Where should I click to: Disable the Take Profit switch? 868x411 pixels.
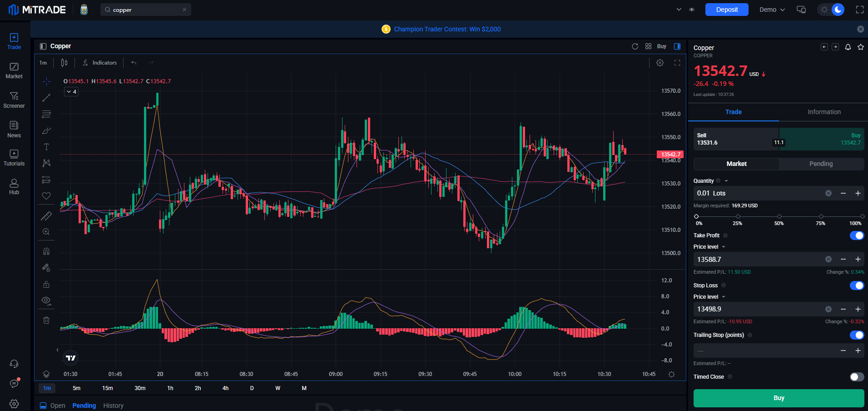(x=857, y=236)
